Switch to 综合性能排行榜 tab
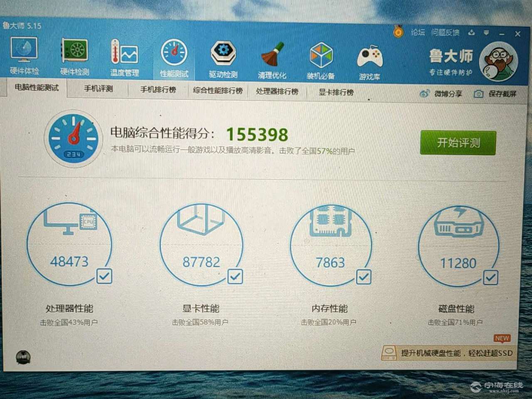Viewport: 532px width, 399px height. pos(218,90)
